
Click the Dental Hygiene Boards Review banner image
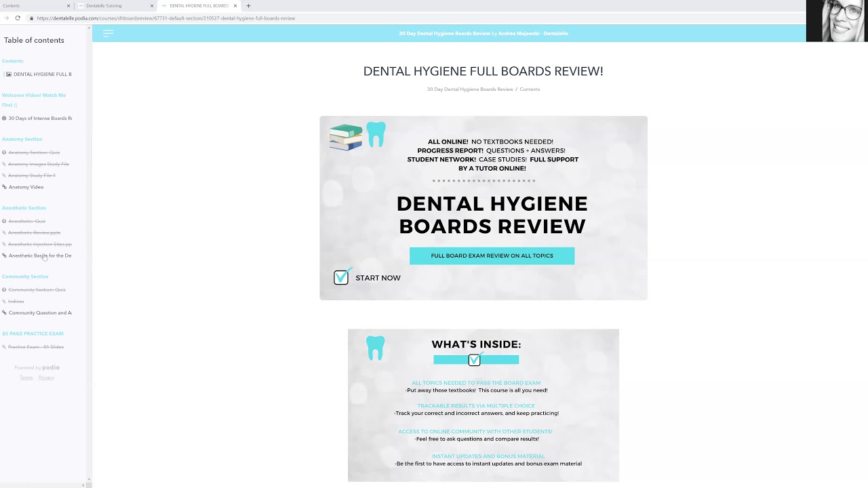484,208
